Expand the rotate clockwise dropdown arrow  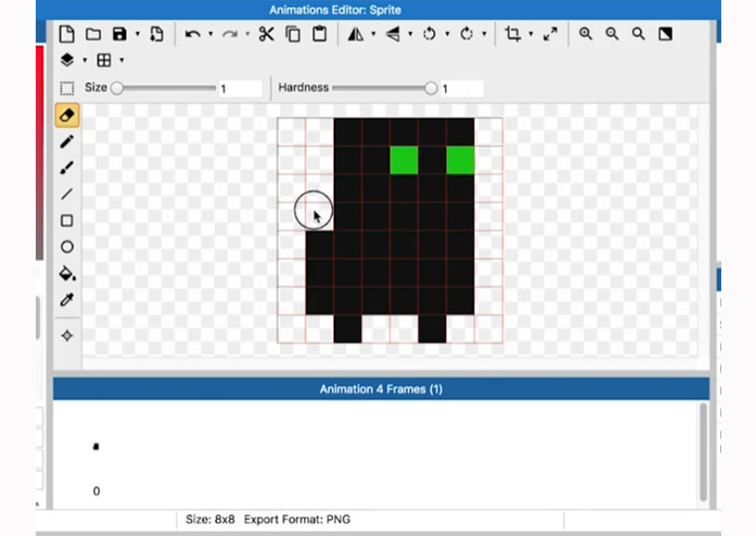tap(485, 35)
